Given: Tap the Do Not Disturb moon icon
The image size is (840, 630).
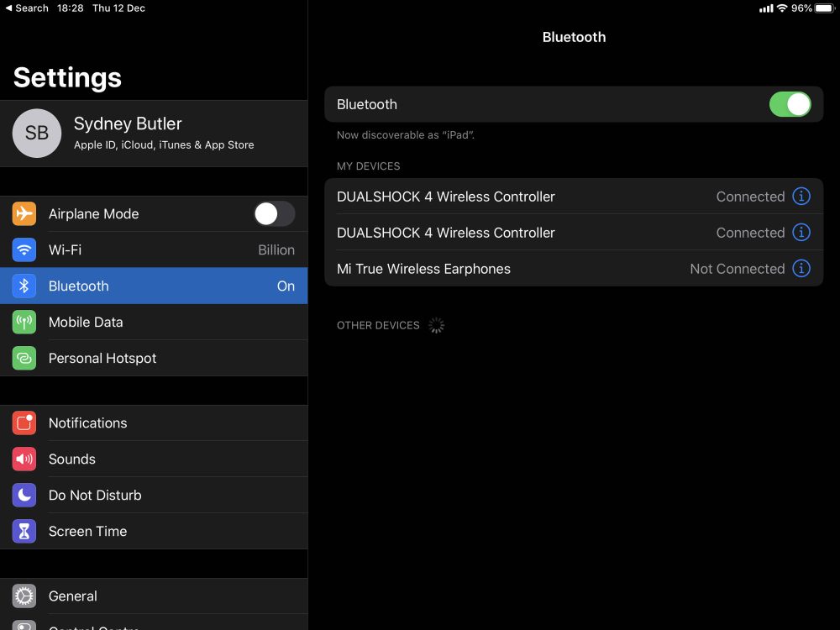Looking at the screenshot, I should pyautogui.click(x=24, y=496).
